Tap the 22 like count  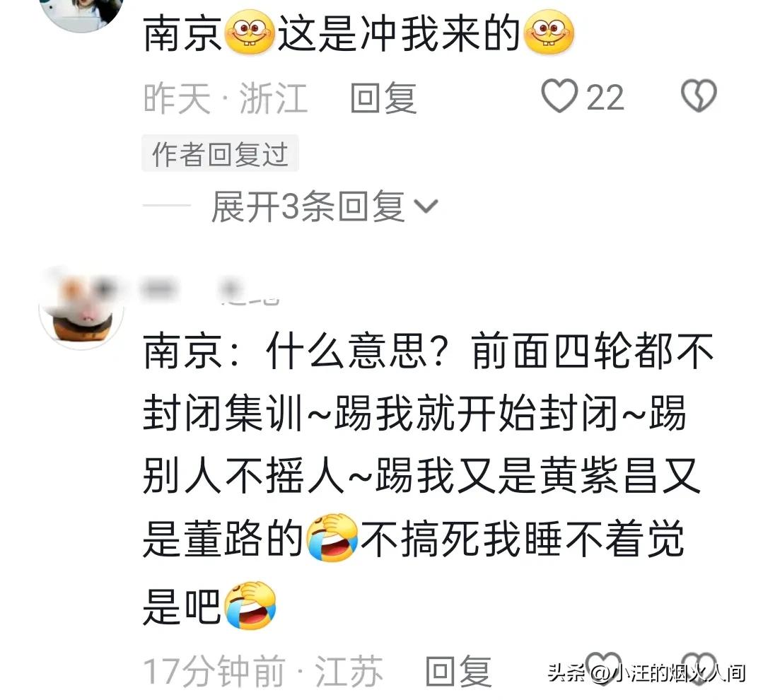point(605,98)
